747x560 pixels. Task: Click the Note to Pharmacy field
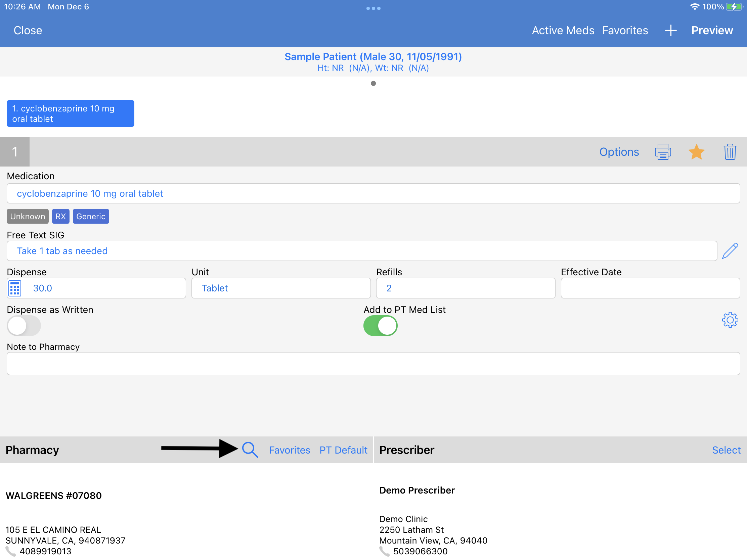(x=373, y=364)
